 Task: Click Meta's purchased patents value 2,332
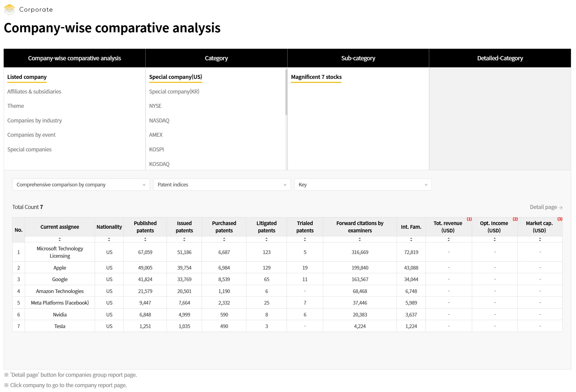(224, 303)
